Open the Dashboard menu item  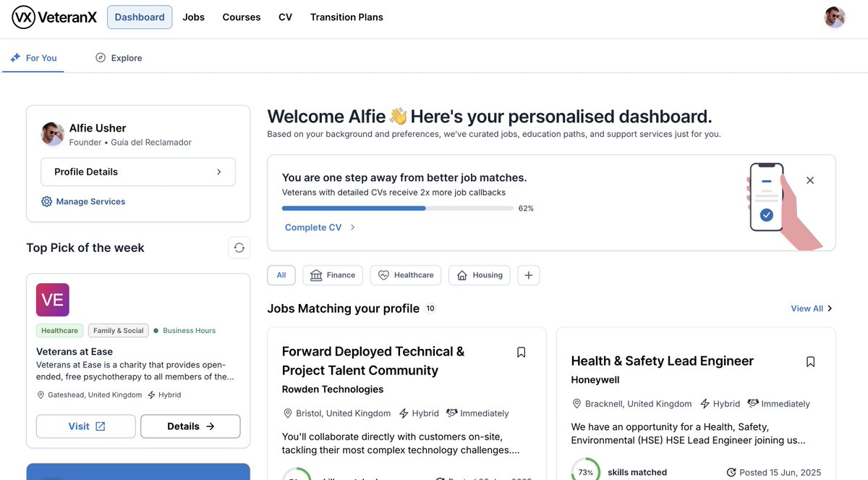[x=140, y=17]
